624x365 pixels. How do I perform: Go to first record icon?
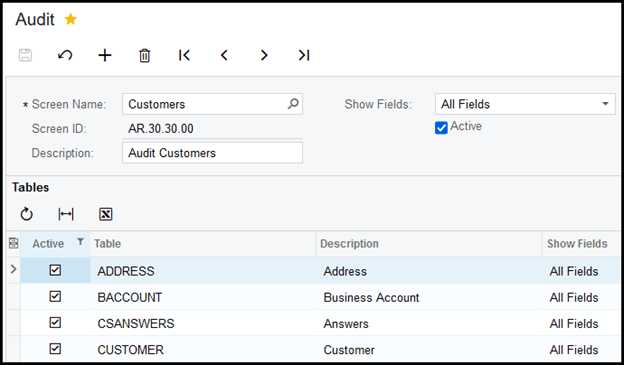(x=184, y=55)
